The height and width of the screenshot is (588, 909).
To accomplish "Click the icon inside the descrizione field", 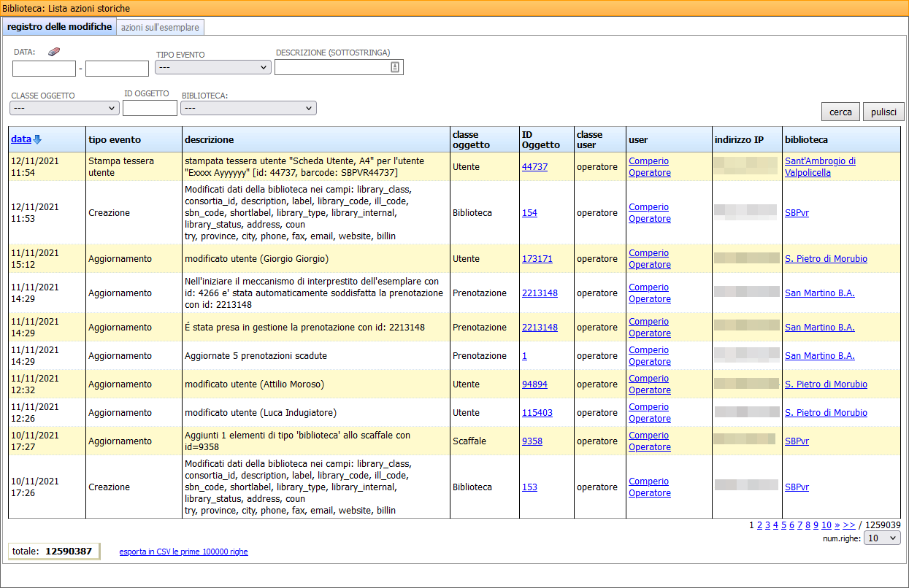I will [x=395, y=67].
